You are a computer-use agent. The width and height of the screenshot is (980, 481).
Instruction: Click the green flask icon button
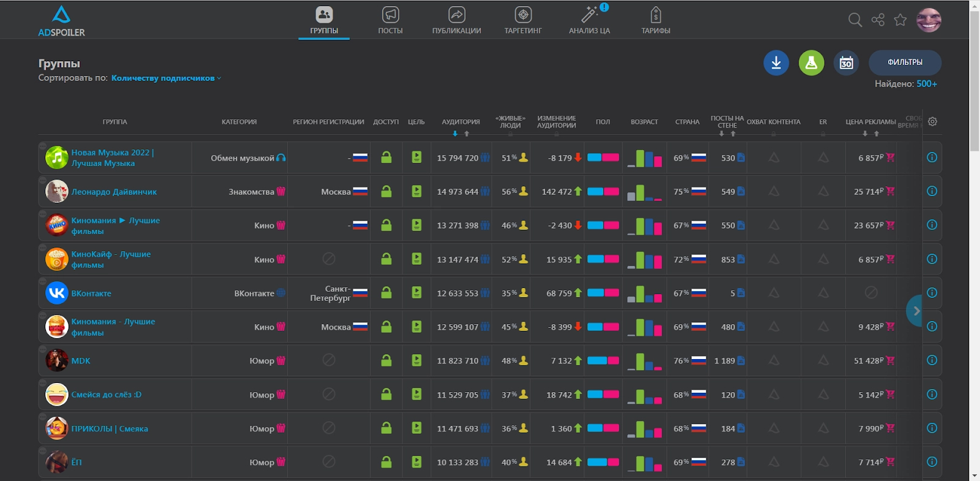[811, 62]
